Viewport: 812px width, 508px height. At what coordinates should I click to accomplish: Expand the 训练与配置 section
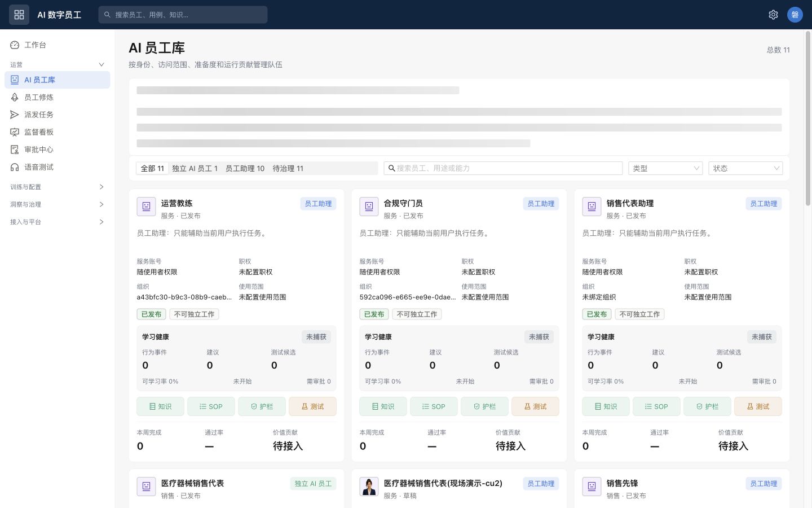pos(58,187)
